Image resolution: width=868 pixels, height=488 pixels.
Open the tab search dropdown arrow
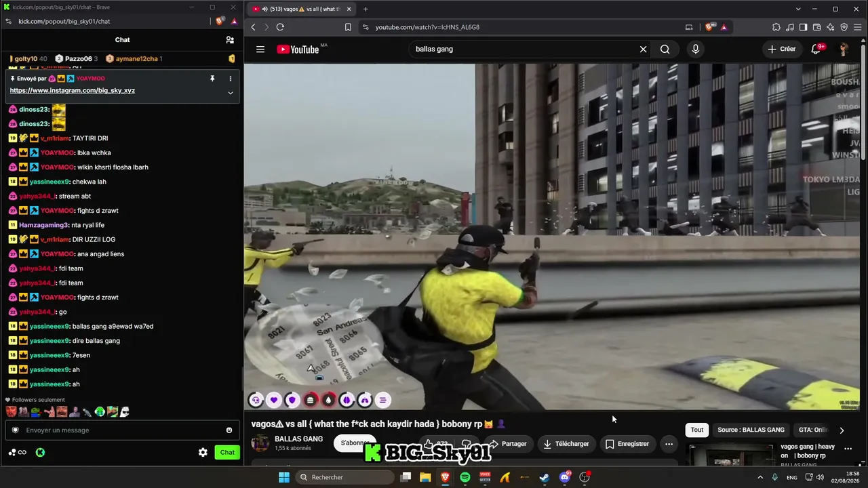[x=798, y=9]
